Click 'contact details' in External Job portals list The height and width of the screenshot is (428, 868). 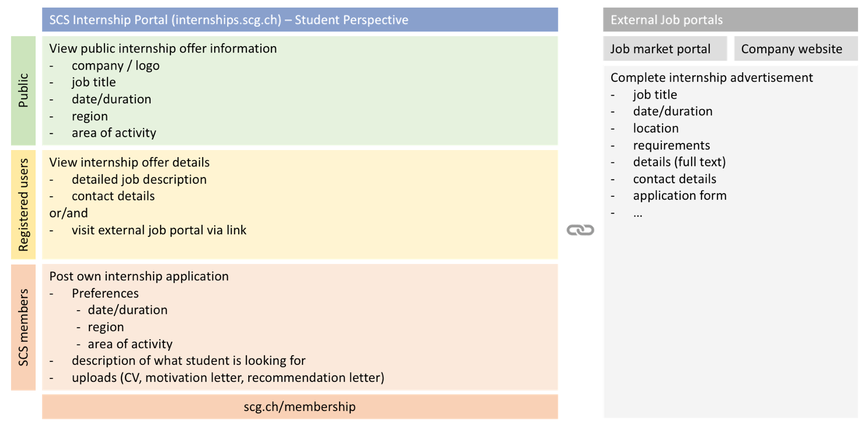[x=674, y=179]
